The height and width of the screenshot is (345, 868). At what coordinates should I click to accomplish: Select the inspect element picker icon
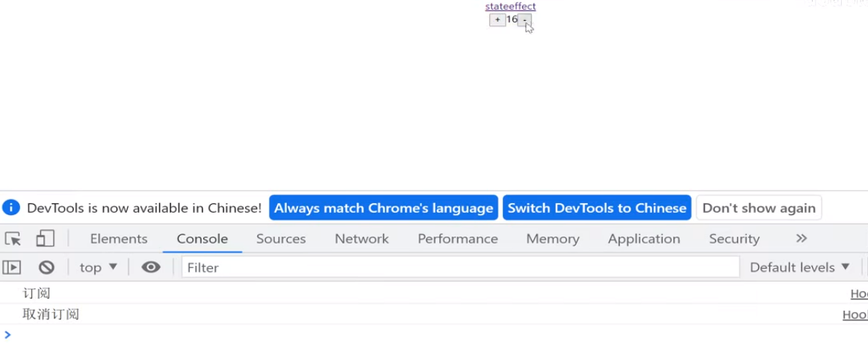coord(13,239)
